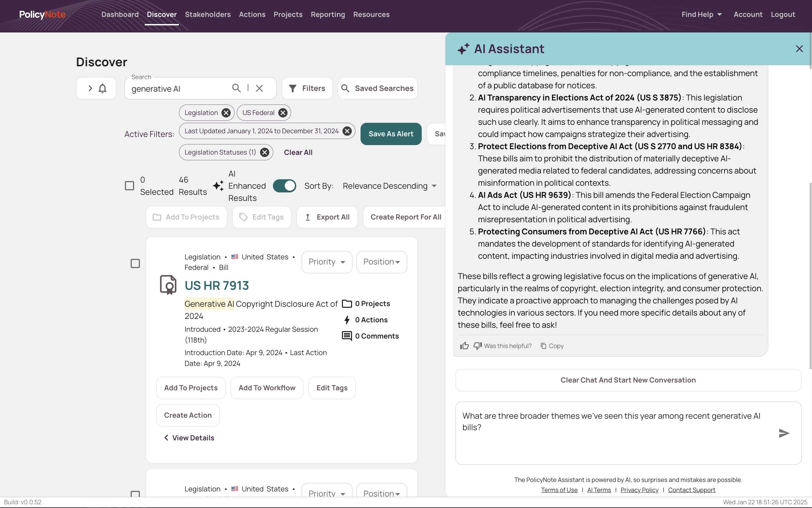812x508 pixels.
Task: Open the Priority dropdown for HR 7913
Action: pos(327,262)
